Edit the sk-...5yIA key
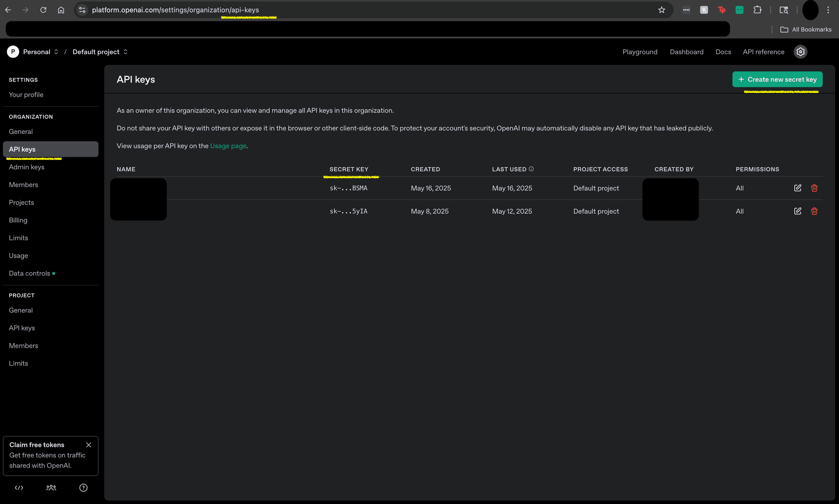This screenshot has width=839, height=504. [x=797, y=211]
